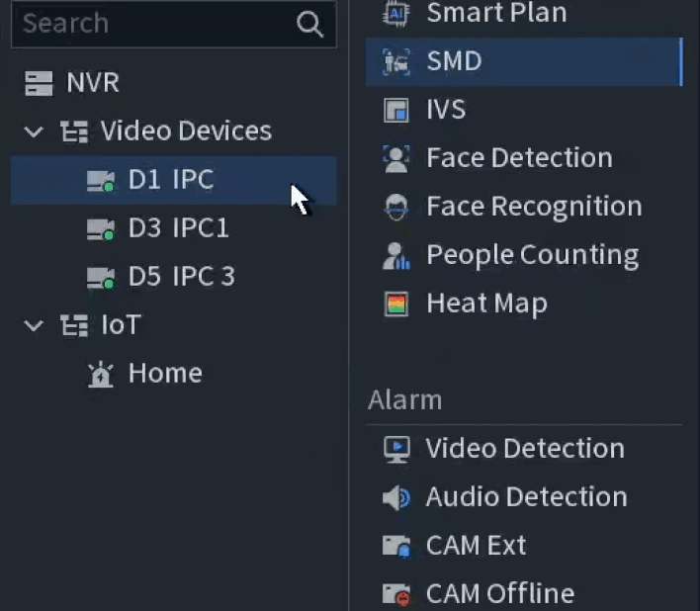Open Video Detection alarm settings
The image size is (700, 611).
524,448
